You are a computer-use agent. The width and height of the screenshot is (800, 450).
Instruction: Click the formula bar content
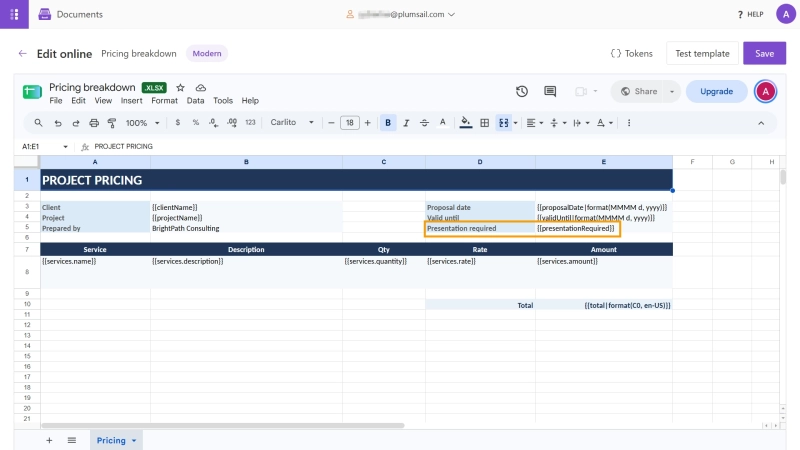(123, 146)
